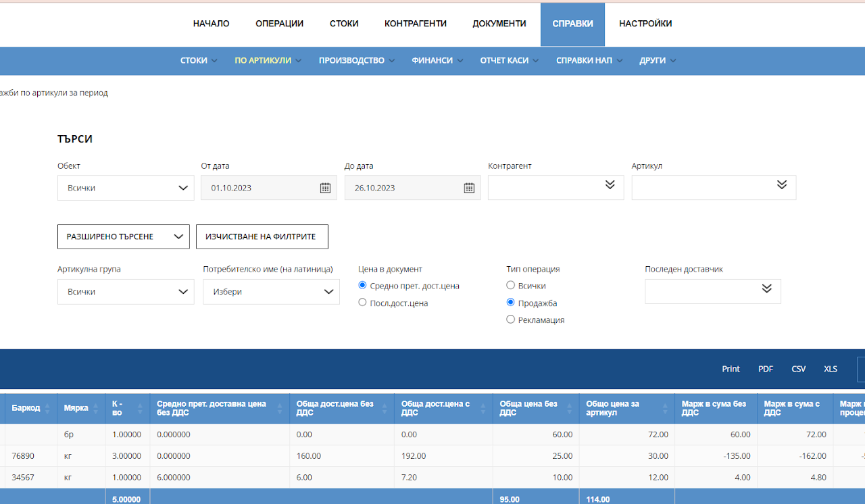Switch to the Контрагенти tab
The height and width of the screenshot is (504, 865).
point(416,24)
